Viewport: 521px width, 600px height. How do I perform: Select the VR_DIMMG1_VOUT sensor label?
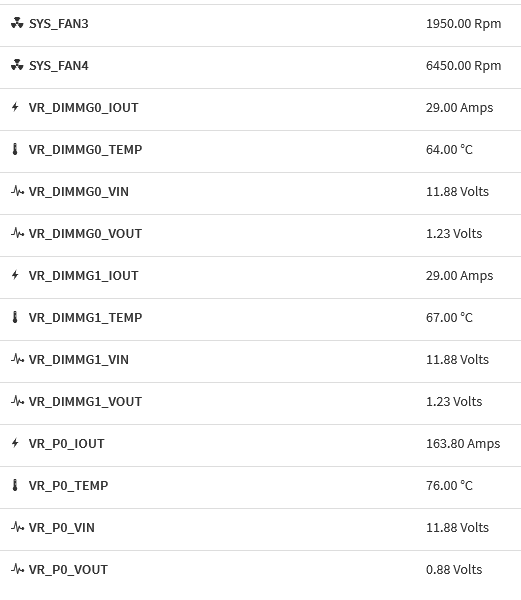85,401
